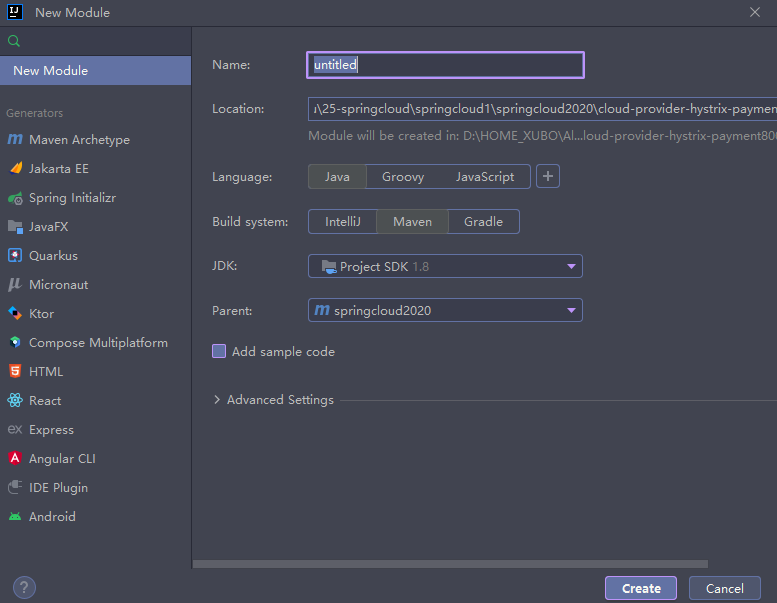The width and height of the screenshot is (777, 603).
Task: Set build system to Maven
Action: tap(412, 221)
